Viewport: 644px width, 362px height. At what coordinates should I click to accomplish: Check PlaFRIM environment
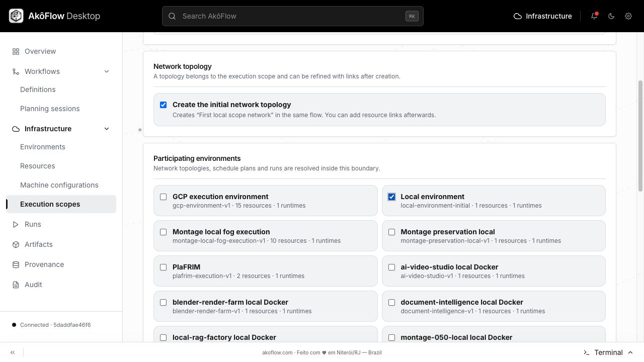(164, 267)
